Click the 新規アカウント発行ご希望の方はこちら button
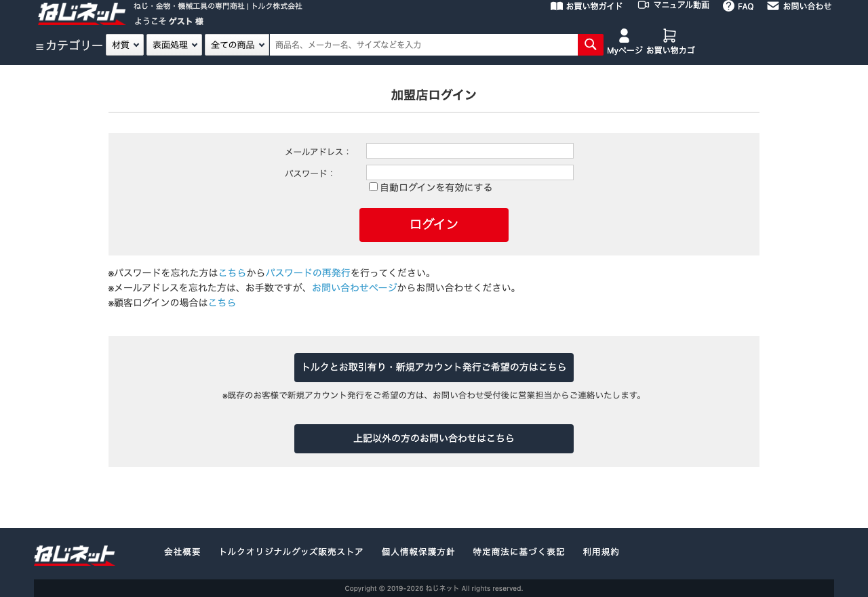This screenshot has width=868, height=597. [434, 367]
